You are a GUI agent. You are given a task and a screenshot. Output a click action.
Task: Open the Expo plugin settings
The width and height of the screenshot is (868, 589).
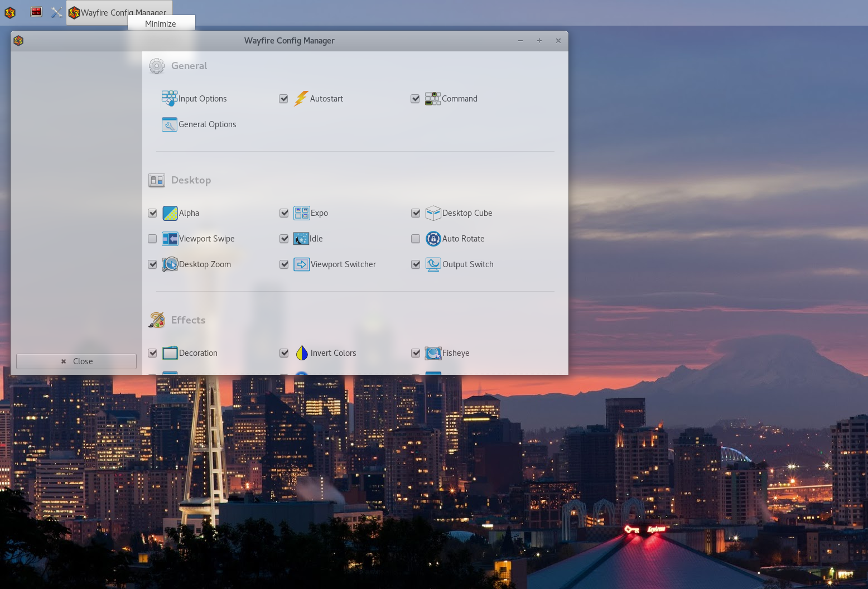pos(319,213)
